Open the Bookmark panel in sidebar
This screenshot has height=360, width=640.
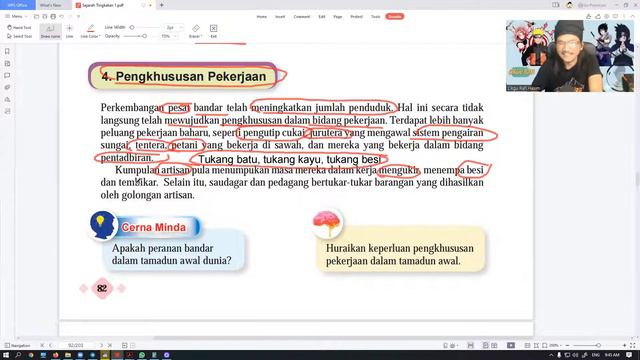point(7,51)
